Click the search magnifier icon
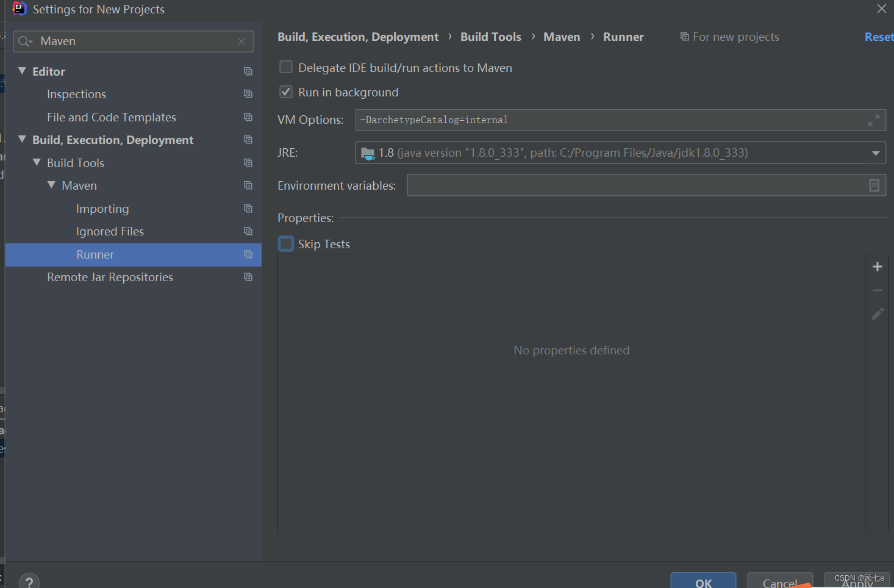Viewport: 894px width, 588px height. 24,41
